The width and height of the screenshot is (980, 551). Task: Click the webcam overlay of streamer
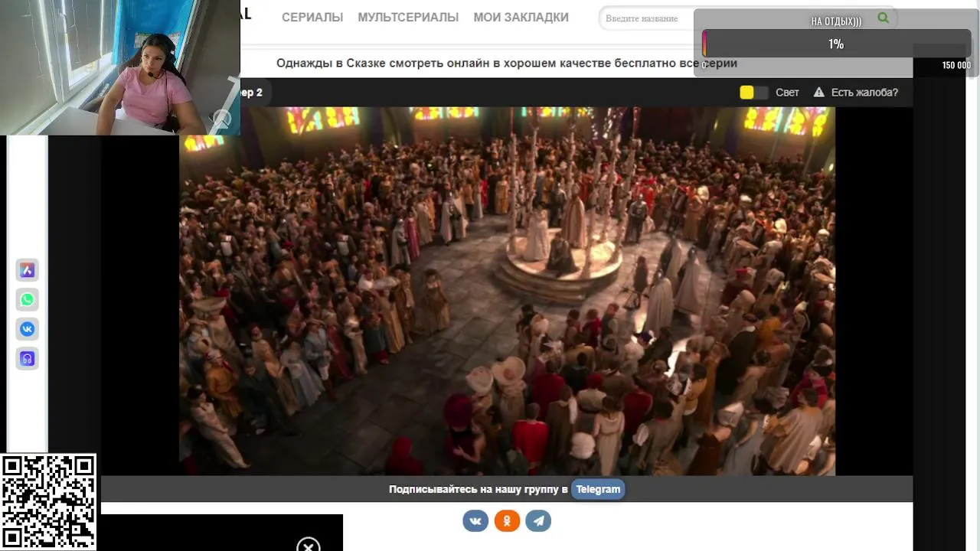(120, 67)
